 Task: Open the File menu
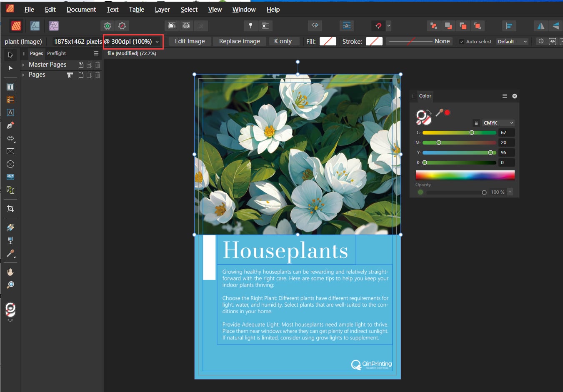tap(29, 10)
